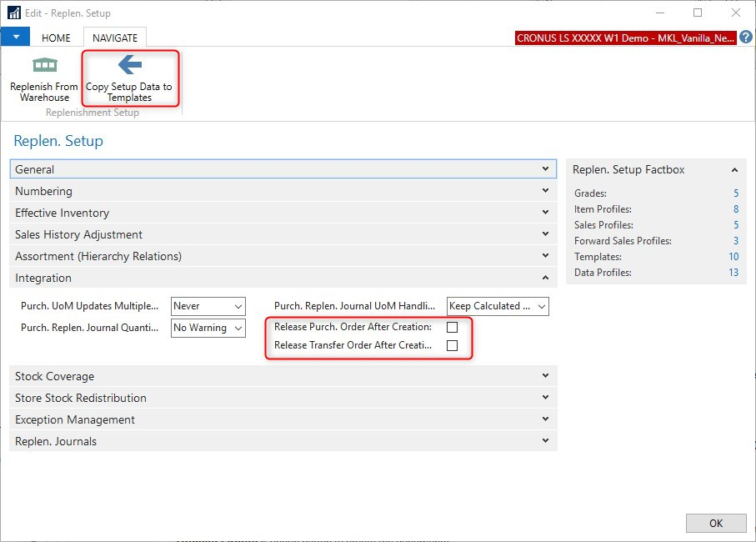Open Purch. UoM Updates Multiple dropdown
This screenshot has width=756, height=542.
(x=238, y=307)
